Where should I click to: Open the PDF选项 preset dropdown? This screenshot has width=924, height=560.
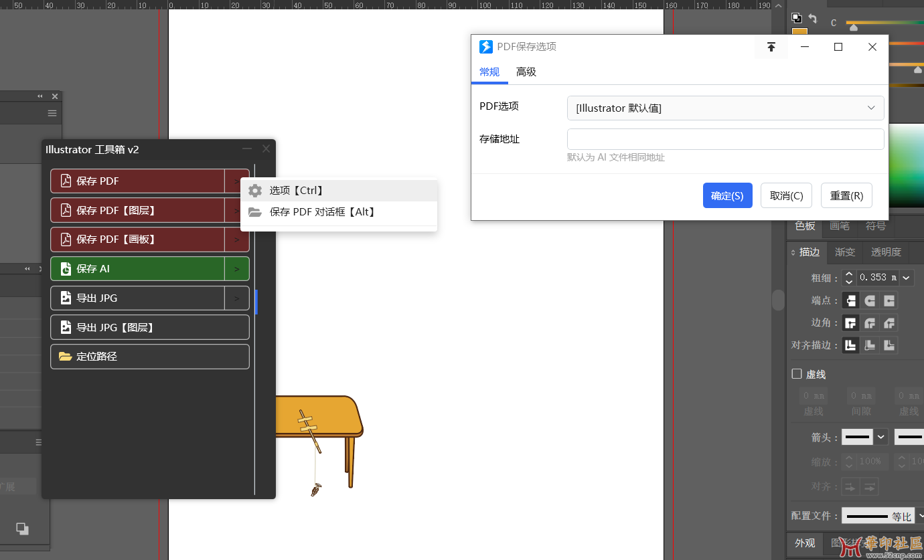tap(725, 108)
